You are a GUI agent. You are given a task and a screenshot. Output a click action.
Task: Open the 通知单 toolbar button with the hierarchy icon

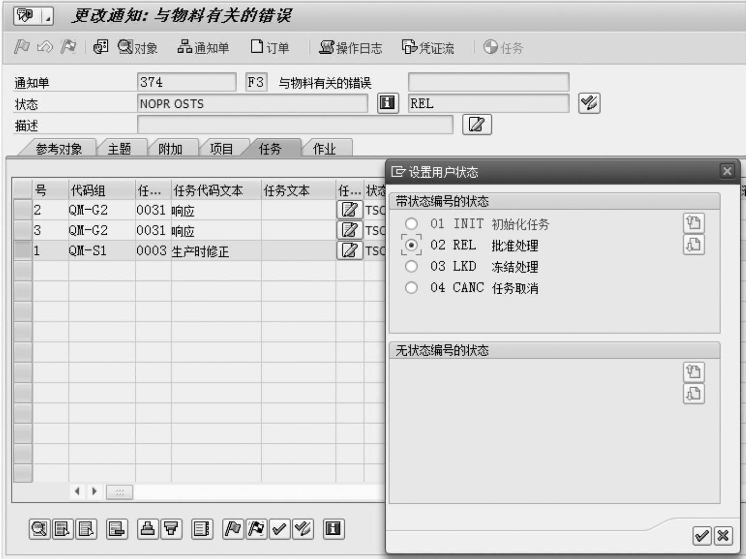(x=203, y=47)
